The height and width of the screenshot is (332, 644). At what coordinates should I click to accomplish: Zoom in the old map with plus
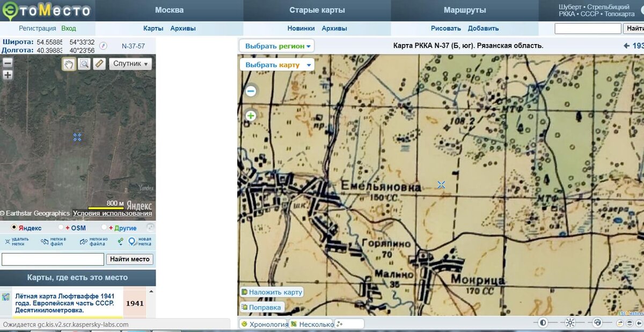(251, 116)
